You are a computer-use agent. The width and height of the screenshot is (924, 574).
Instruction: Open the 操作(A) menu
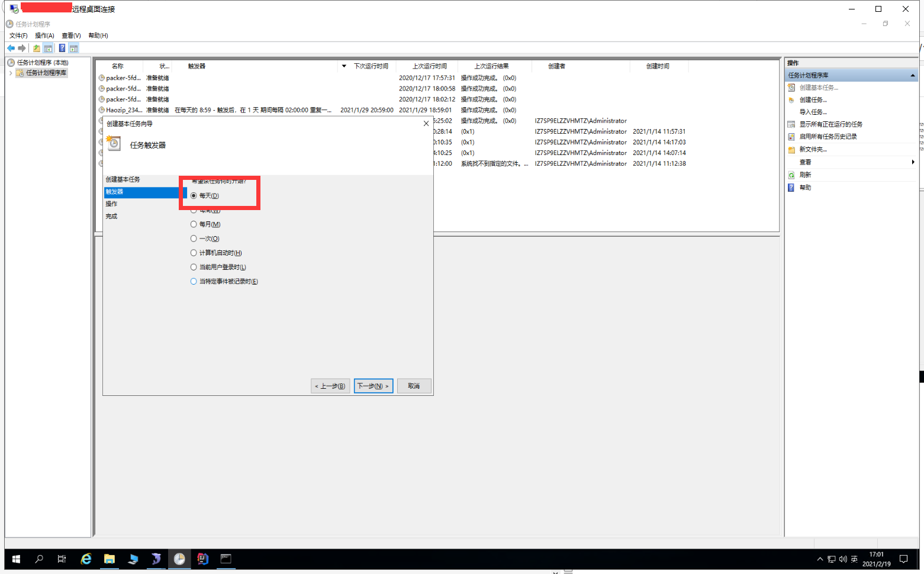point(44,36)
